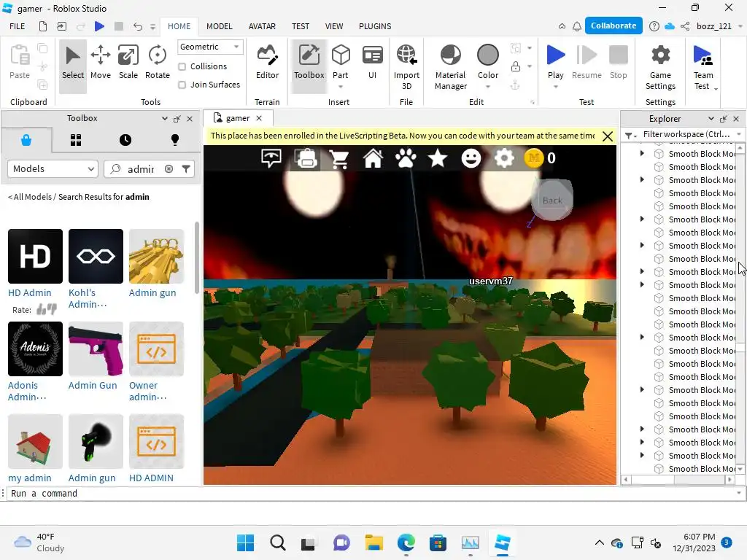
Task: Click the in-game star icon
Action: (x=438, y=158)
